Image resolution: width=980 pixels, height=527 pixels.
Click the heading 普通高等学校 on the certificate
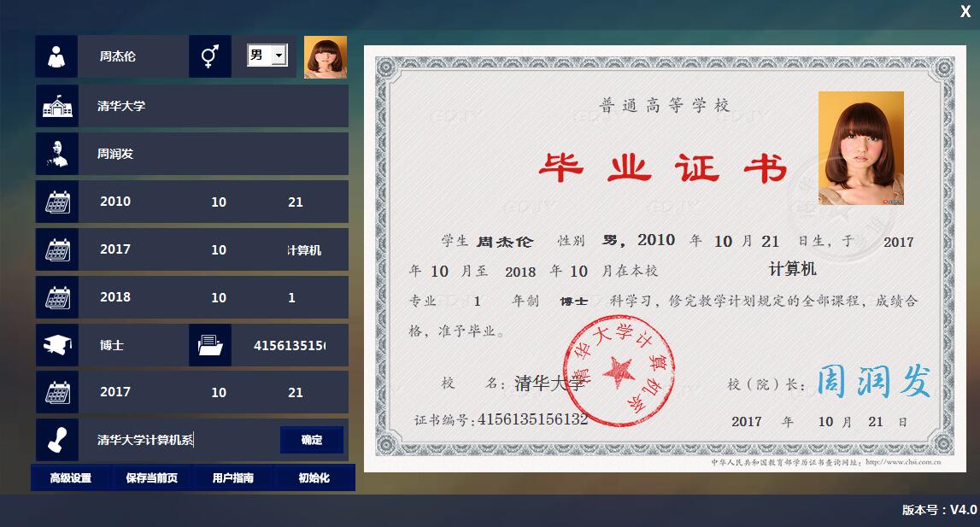(x=664, y=105)
